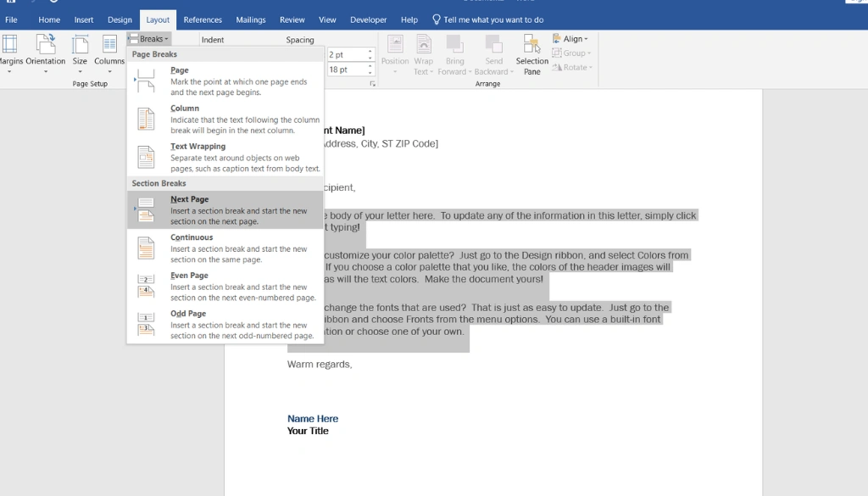Click the Odd Page section break icon

(146, 325)
